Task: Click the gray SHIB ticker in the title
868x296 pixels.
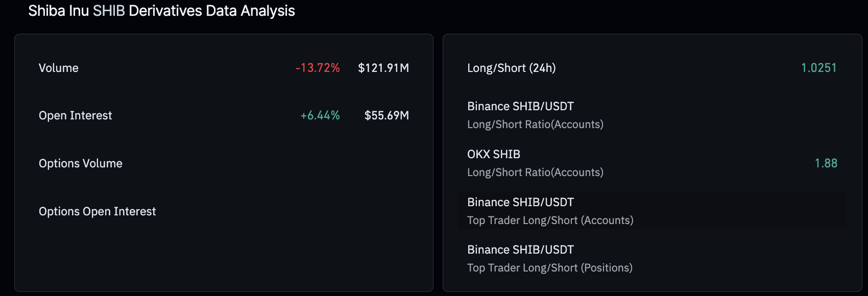Action: pos(109,11)
